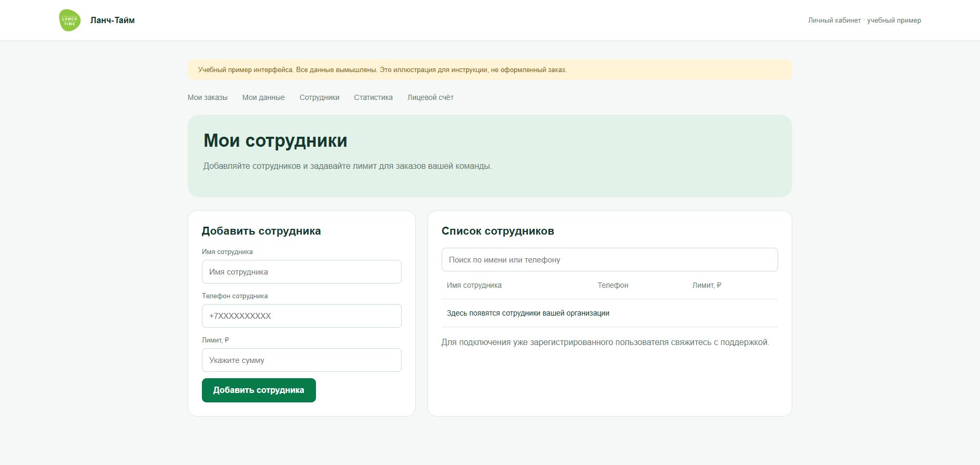Click the yellow Учебный пример notice banner
Image resolution: width=980 pixels, height=465 pixels.
490,70
